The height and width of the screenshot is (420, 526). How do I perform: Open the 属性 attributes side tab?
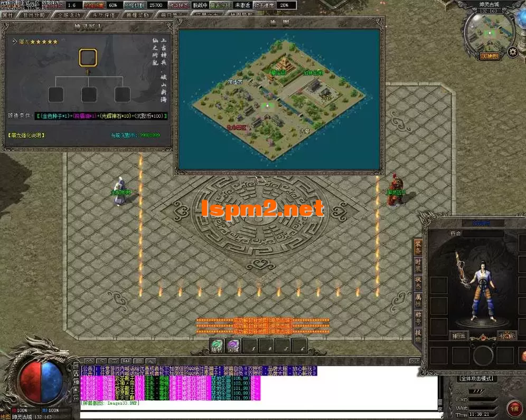418,301
